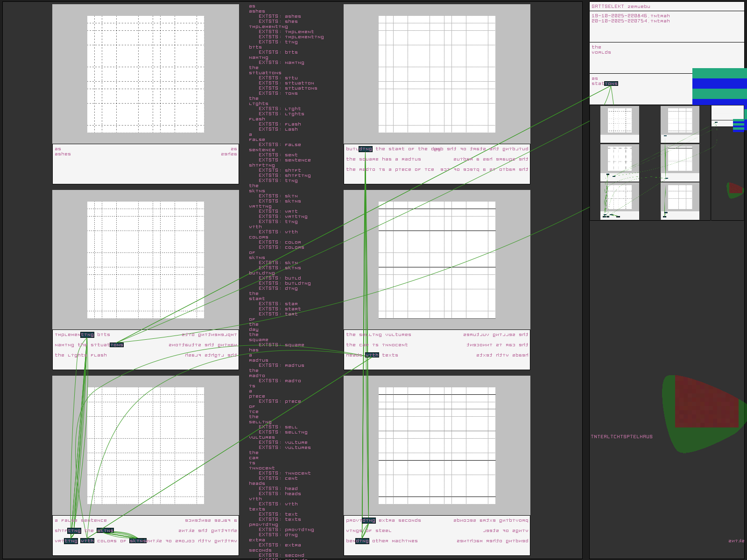Click the grid canvas above "as ashes"
Viewport: 747px width, 560px height.
146,74
